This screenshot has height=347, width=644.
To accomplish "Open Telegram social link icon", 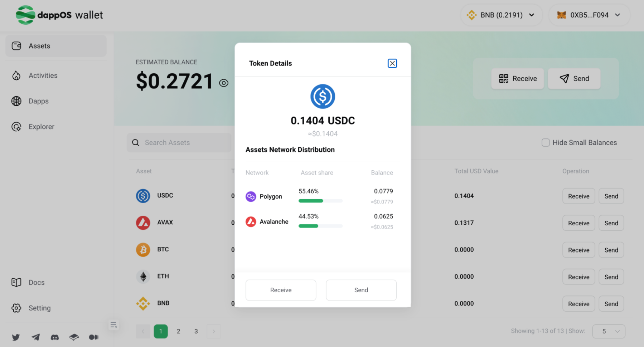I will (35, 337).
